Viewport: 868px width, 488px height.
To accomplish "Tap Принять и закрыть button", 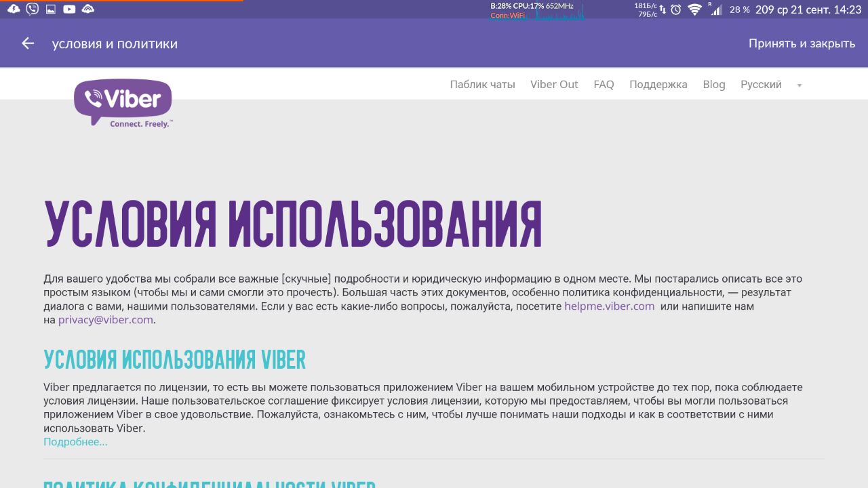I will pos(802,43).
